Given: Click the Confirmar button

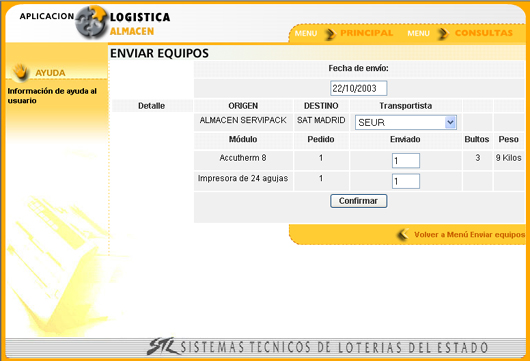Looking at the screenshot, I should pyautogui.click(x=358, y=201).
